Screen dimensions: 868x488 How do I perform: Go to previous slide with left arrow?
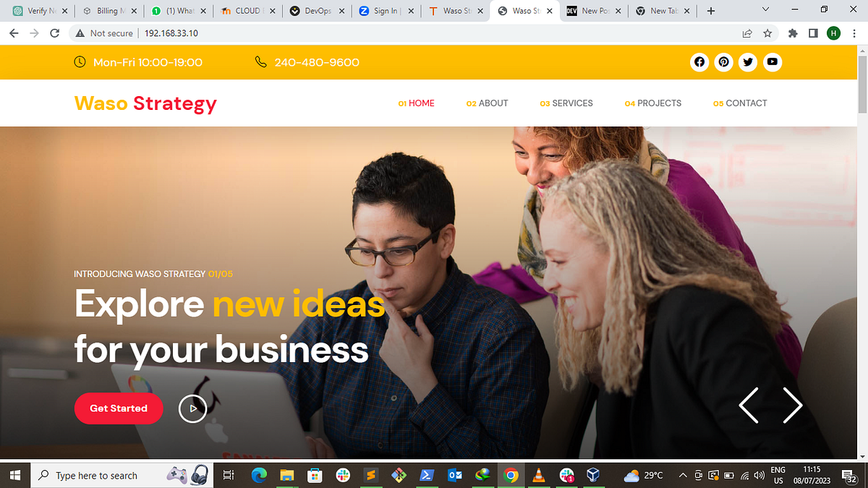click(x=749, y=406)
